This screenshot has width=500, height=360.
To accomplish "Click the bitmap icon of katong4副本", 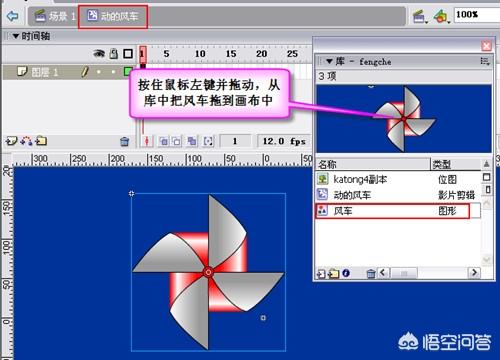I will tap(322, 179).
